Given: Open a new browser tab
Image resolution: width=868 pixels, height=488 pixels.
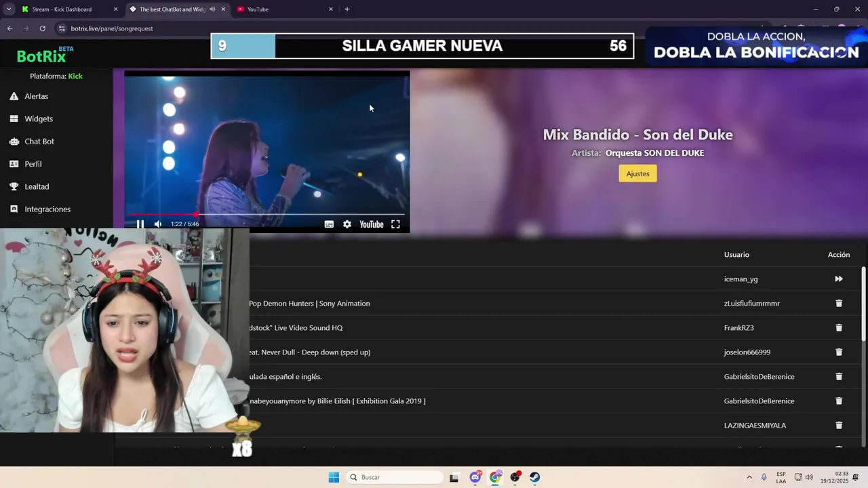Looking at the screenshot, I should (347, 9).
